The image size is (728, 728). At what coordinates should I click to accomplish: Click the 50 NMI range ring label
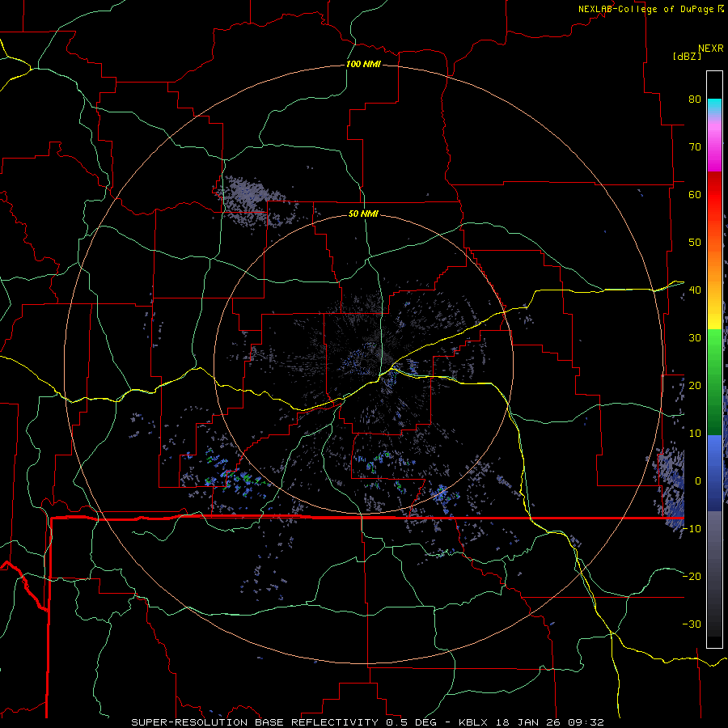coord(363,214)
